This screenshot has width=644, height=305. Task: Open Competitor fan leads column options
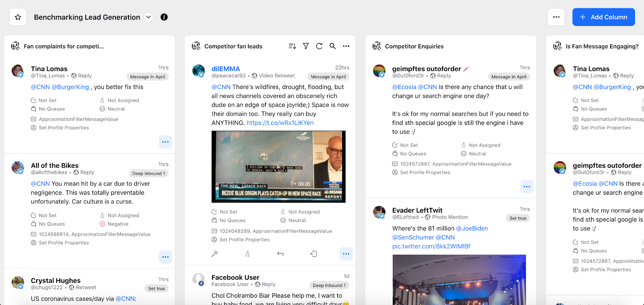pos(346,46)
